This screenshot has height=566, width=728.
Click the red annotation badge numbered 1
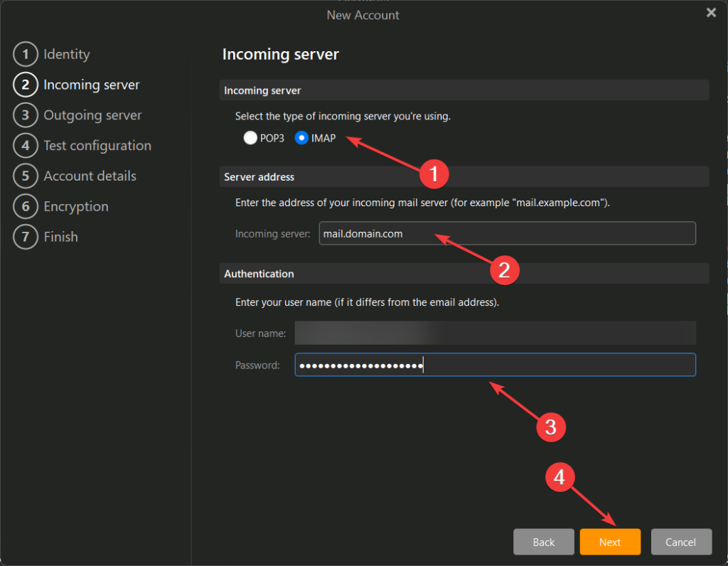point(434,173)
